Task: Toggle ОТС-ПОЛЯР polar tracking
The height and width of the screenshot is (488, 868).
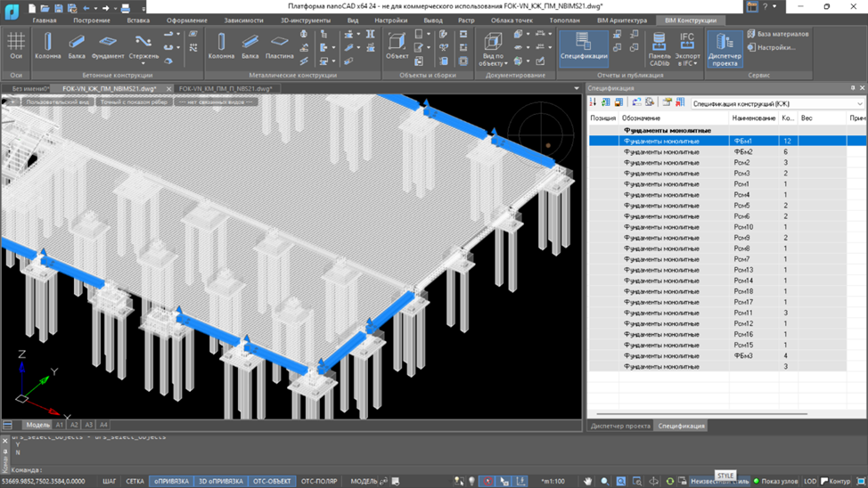Action: click(319, 481)
